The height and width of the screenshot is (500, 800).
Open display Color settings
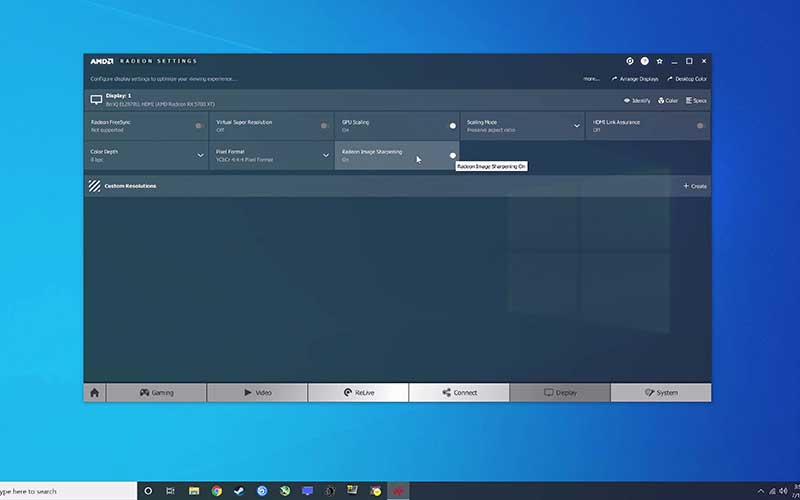668,101
